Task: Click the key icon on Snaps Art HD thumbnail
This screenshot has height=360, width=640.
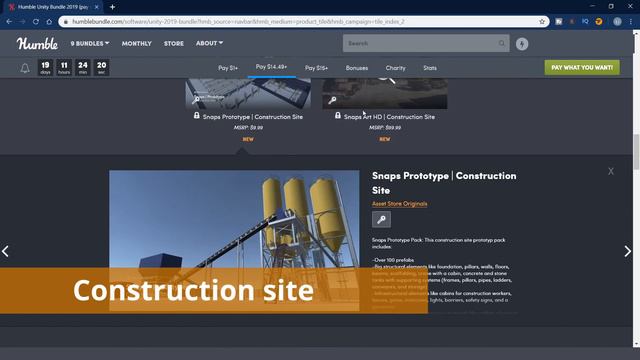Action: click(x=332, y=100)
